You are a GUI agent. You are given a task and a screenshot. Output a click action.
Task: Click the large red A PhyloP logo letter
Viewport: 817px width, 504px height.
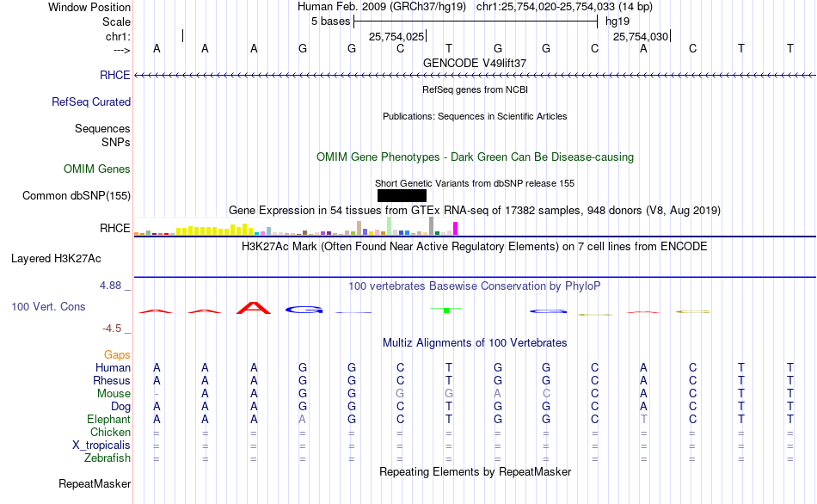(x=254, y=308)
